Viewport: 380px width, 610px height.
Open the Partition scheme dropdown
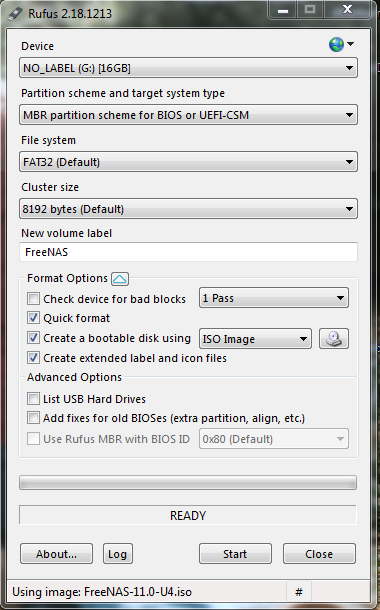pyautogui.click(x=188, y=115)
